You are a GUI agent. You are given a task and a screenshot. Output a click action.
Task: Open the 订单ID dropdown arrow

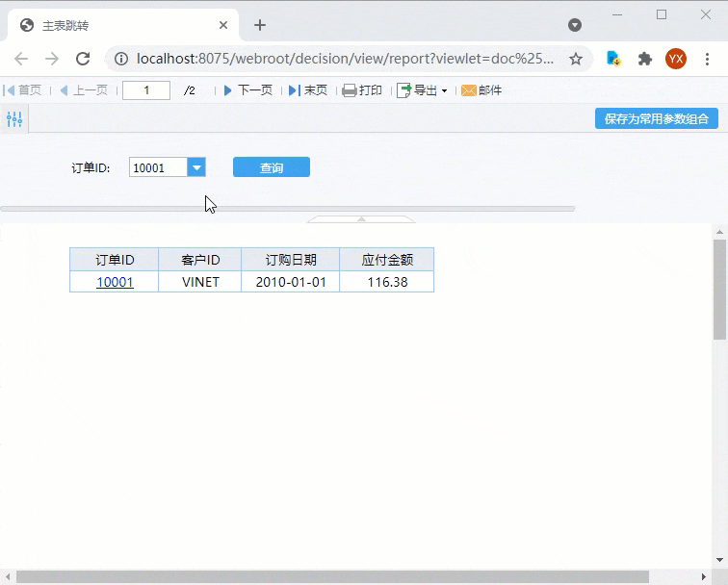pyautogui.click(x=196, y=167)
